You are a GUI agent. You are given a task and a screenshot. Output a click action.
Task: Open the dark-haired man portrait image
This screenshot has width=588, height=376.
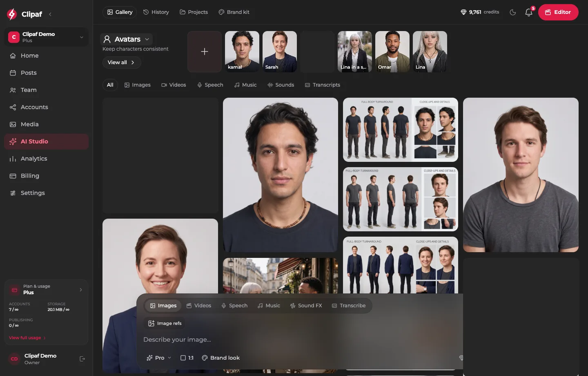[281, 175]
